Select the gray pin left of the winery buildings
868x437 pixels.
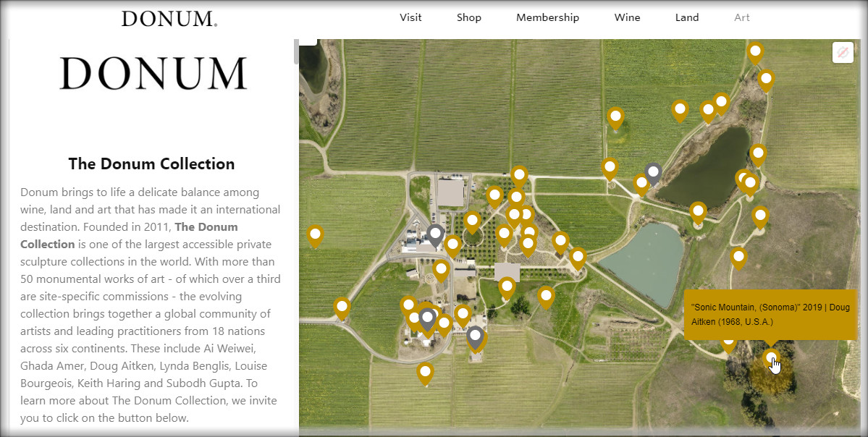[435, 234]
